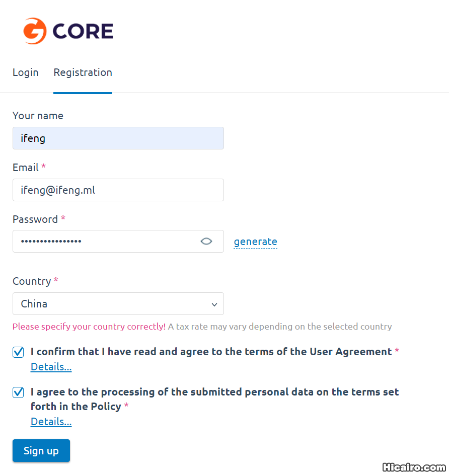The image size is (449, 476).
Task: Expand the Country chevron arrow
Action: click(x=214, y=304)
